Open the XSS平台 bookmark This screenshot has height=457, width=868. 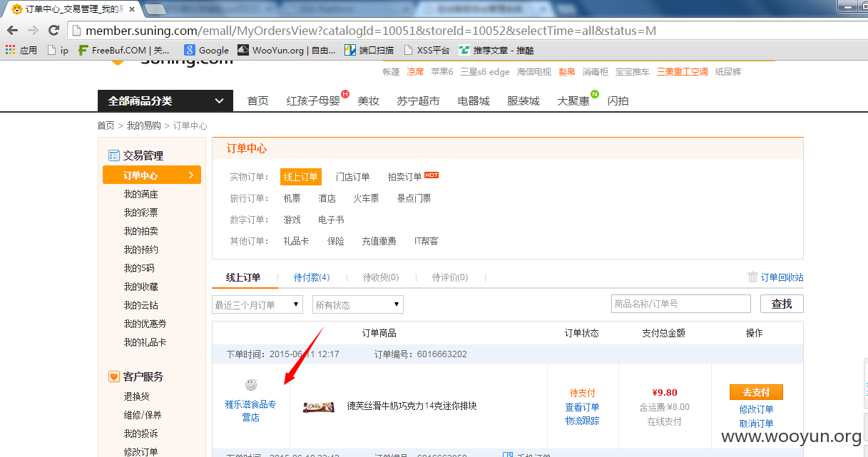[427, 50]
